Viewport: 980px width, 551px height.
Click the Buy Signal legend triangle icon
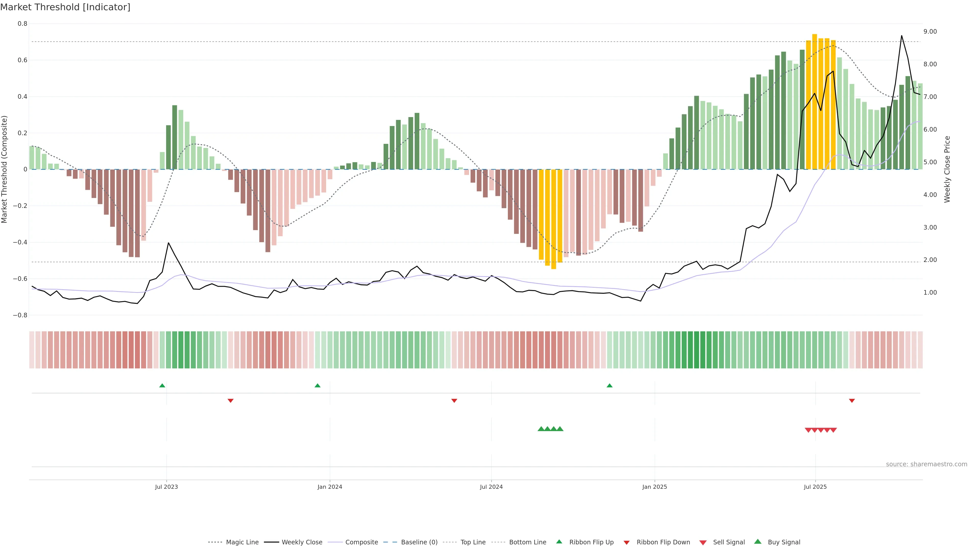(x=757, y=542)
